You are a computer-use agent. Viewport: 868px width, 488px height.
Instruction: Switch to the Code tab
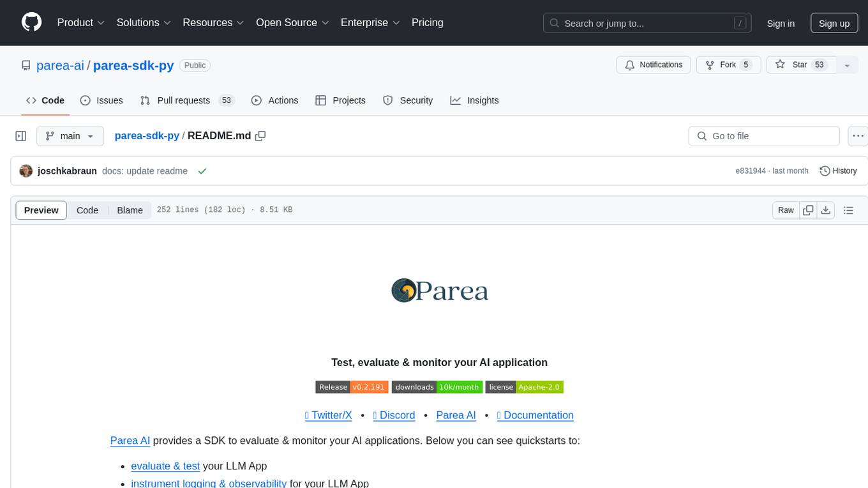pyautogui.click(x=45, y=100)
